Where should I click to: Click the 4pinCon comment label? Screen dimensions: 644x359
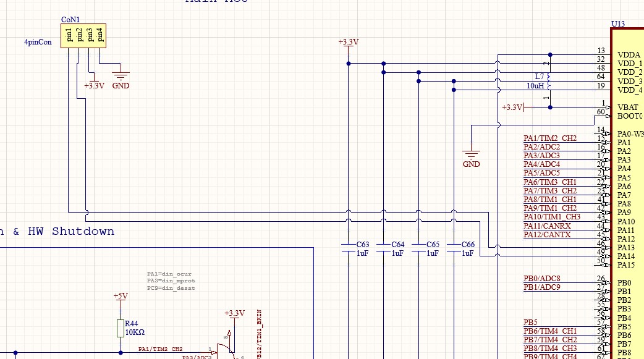click(38, 43)
